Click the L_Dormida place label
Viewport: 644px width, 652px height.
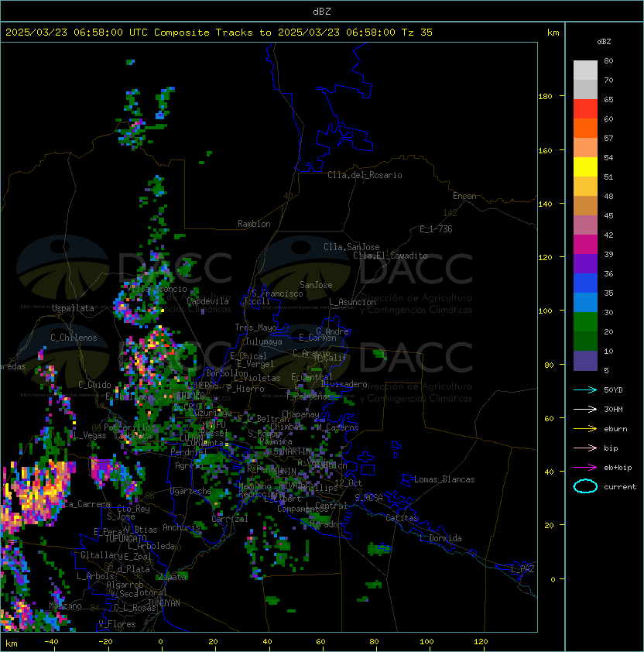tap(440, 538)
